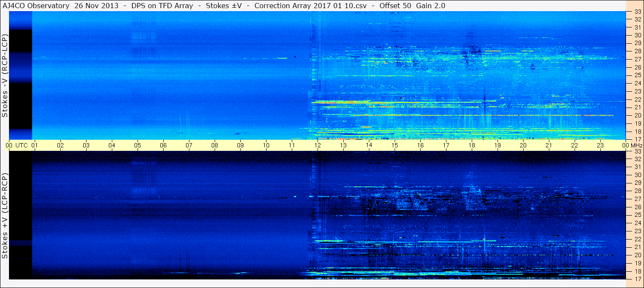Click the 33 MHz label of Stokes -V panel
Image resolution: width=644 pixels, height=288 pixels.
point(638,12)
